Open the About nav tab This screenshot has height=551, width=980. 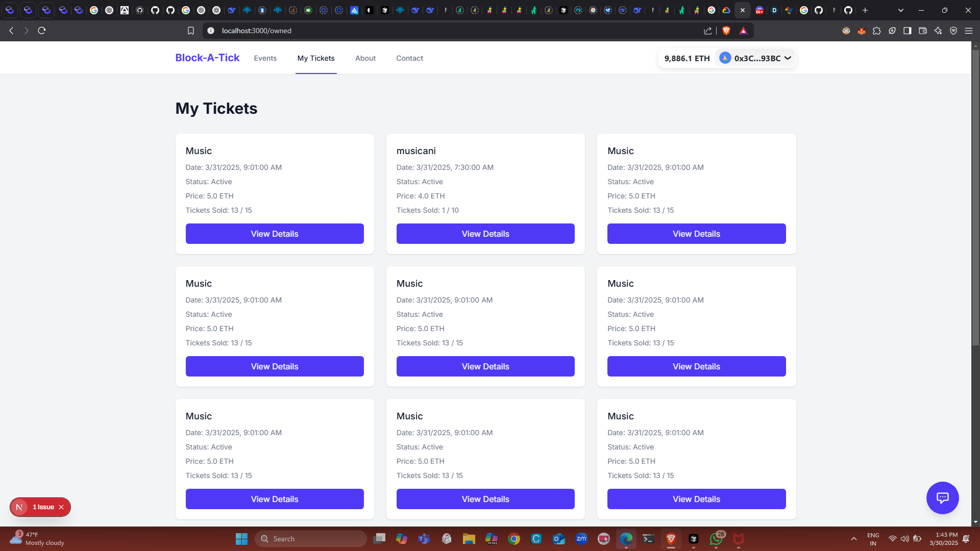click(365, 58)
